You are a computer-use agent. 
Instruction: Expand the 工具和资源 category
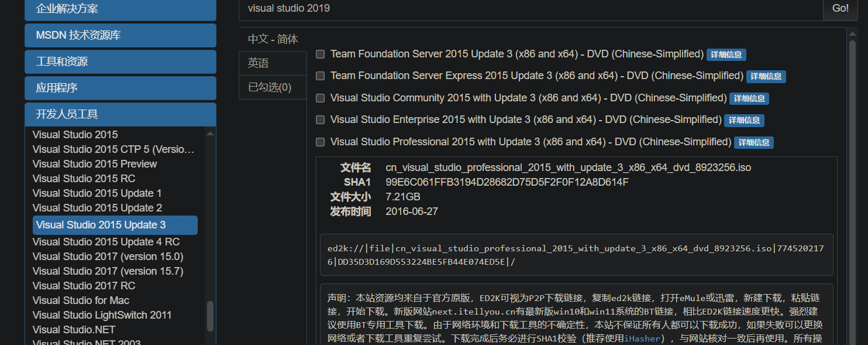click(x=120, y=62)
